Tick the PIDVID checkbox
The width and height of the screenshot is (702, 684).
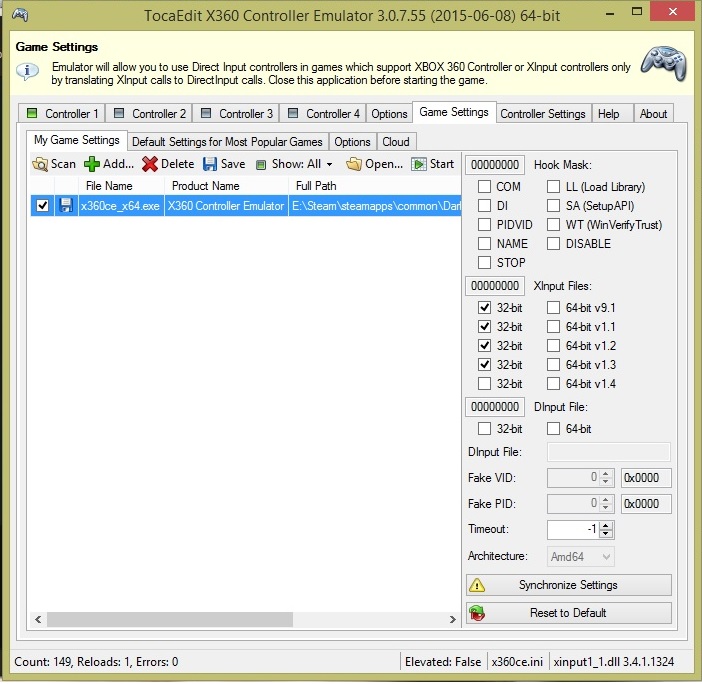pyautogui.click(x=484, y=224)
